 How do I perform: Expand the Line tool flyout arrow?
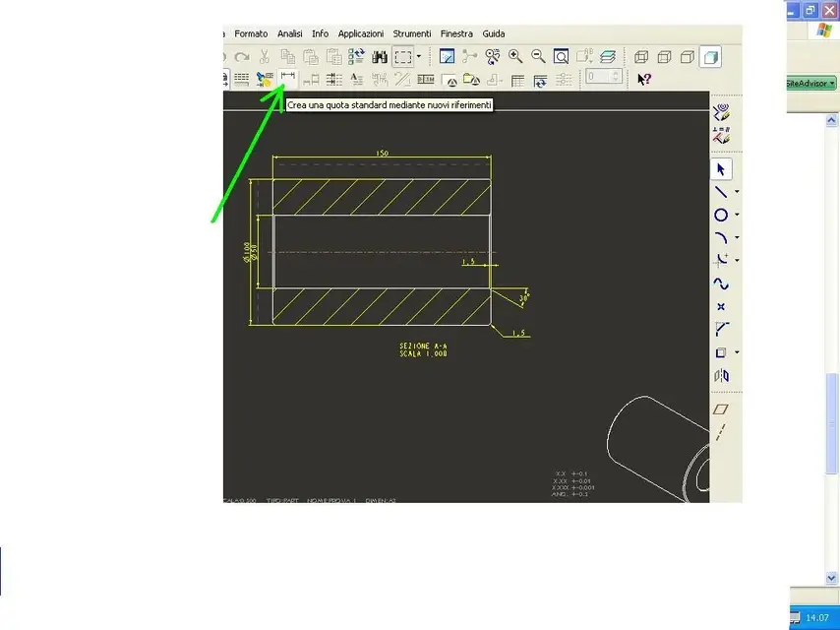[737, 191]
